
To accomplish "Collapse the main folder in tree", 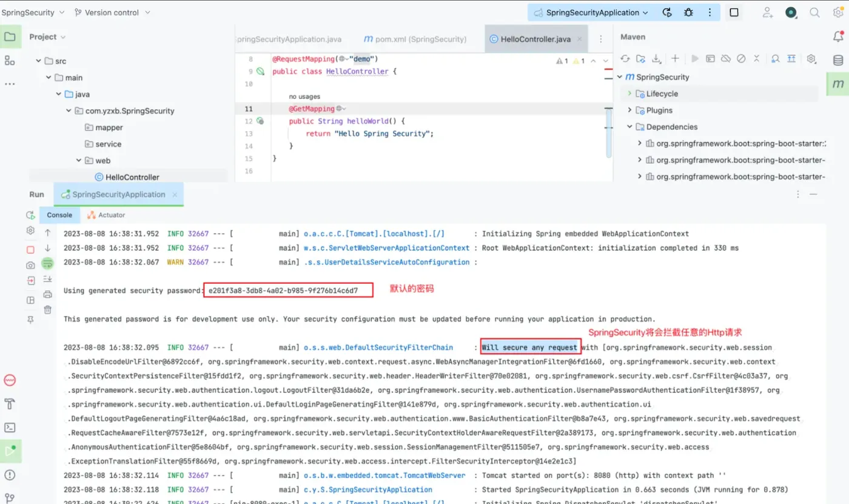I will 49,78.
